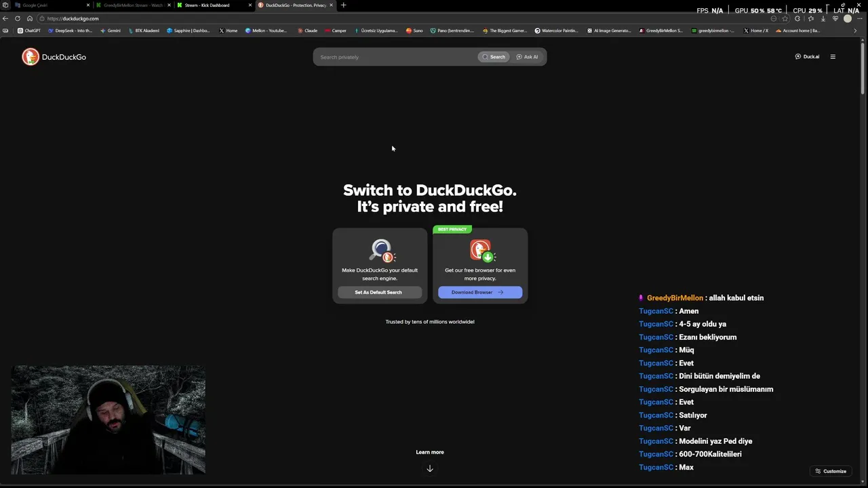The image size is (868, 488).
Task: Switch to GreedyBirMellon Stream tab
Action: coord(133,5)
